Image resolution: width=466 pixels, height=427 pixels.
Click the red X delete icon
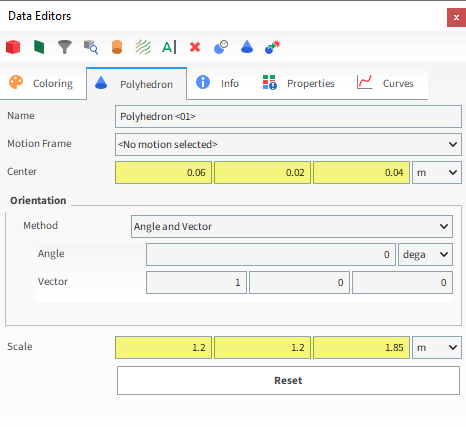pyautogui.click(x=195, y=47)
